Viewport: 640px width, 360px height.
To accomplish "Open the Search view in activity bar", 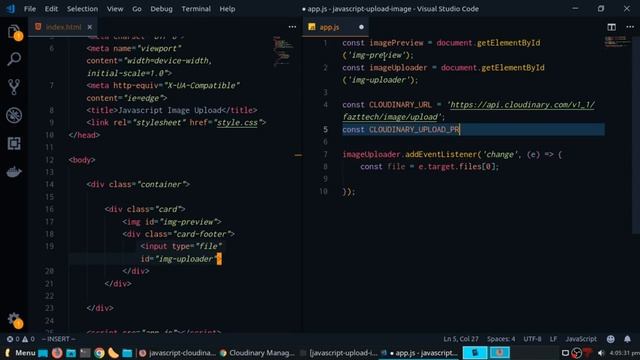I will pos(14,60).
